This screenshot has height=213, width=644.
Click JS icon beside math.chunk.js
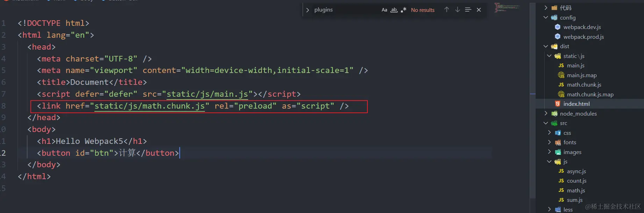point(561,85)
